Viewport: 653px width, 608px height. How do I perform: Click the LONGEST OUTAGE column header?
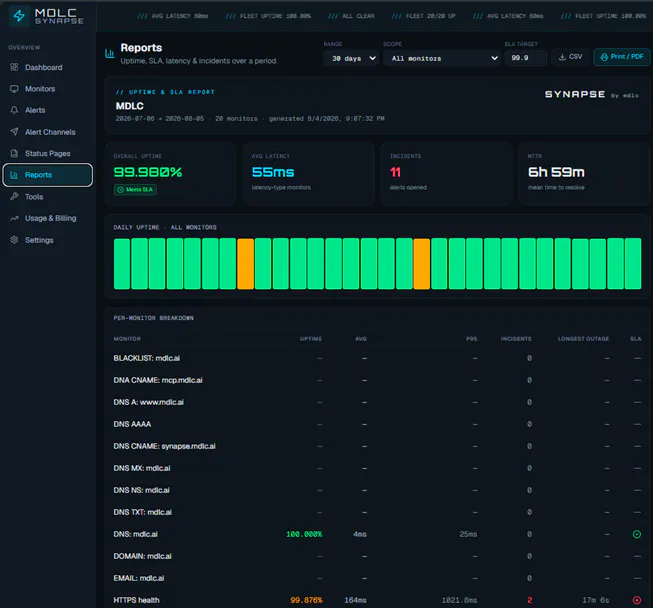click(583, 339)
